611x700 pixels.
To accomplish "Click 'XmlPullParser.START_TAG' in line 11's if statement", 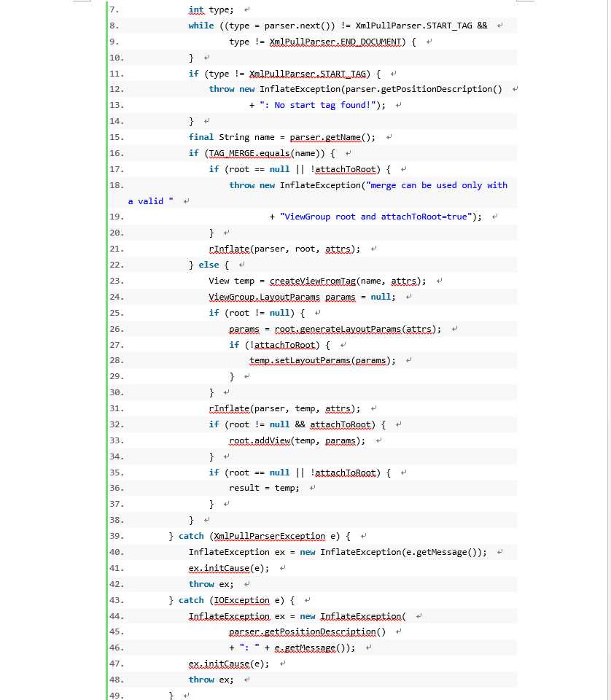I will point(307,74).
